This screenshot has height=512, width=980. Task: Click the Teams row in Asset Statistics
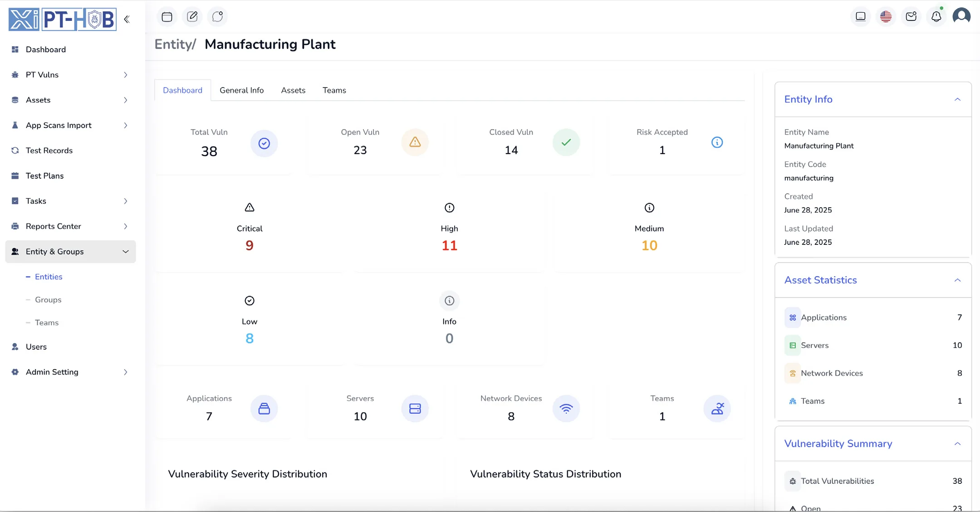point(873,401)
